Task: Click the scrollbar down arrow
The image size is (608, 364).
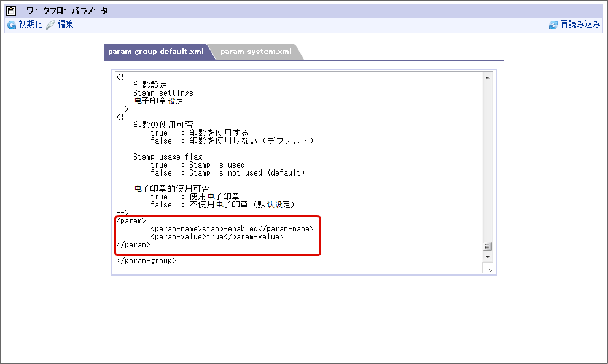Action: [488, 257]
